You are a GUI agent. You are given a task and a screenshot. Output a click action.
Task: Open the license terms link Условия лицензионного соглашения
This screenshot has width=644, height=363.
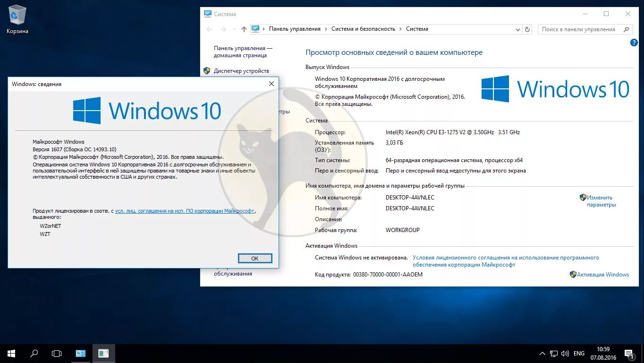point(506,261)
